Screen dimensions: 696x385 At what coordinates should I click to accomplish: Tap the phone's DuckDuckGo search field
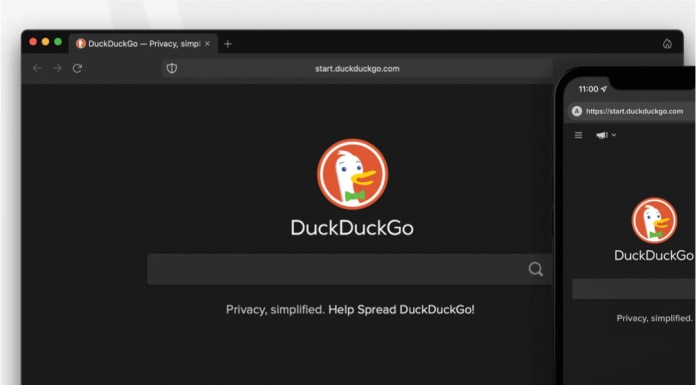634,289
